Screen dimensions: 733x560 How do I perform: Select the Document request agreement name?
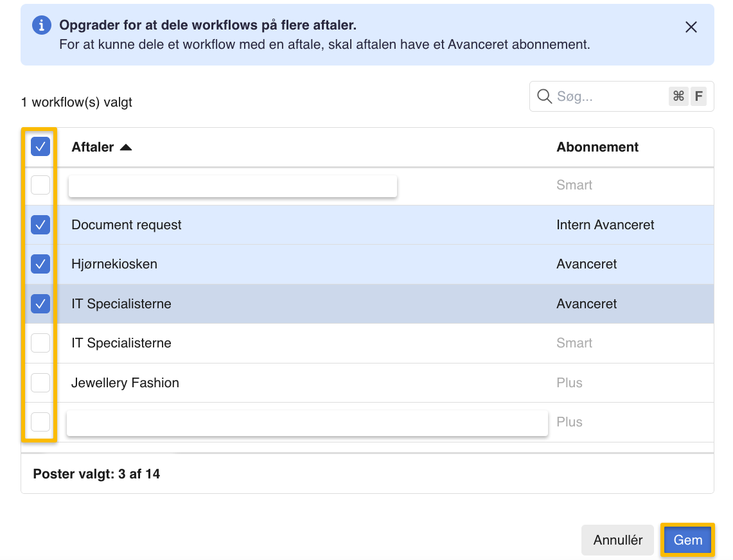click(127, 225)
